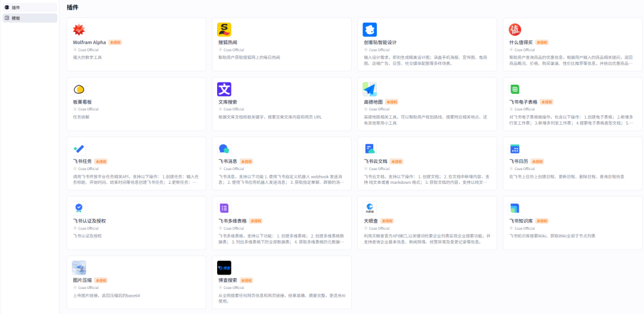Switch to the 模板 section in sidebar
Image resolution: width=644 pixels, height=314 pixels.
pos(30,18)
